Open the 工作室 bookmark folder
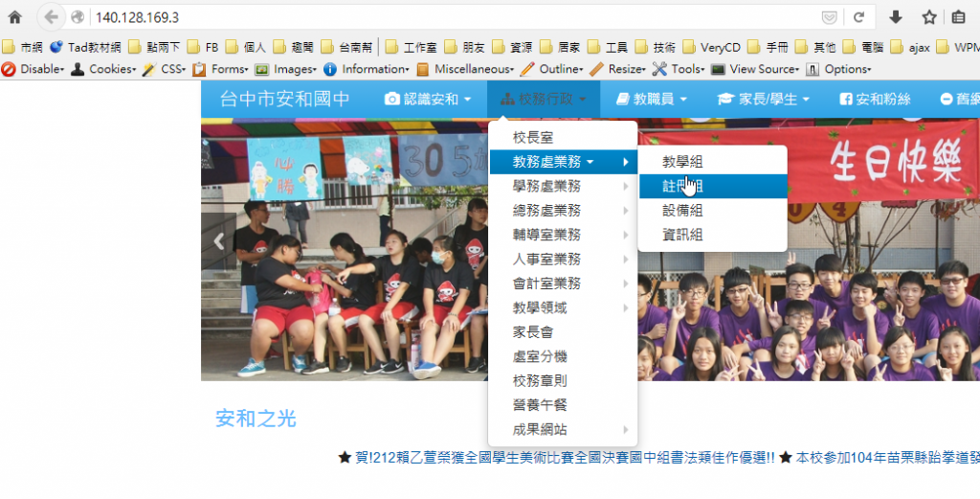Viewport: 980px width, 499px height. click(412, 48)
